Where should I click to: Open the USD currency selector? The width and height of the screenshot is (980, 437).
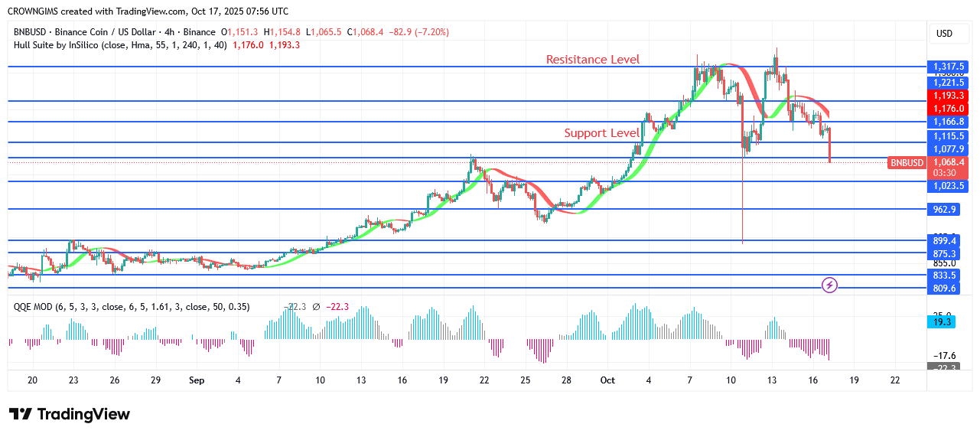pyautogui.click(x=944, y=34)
